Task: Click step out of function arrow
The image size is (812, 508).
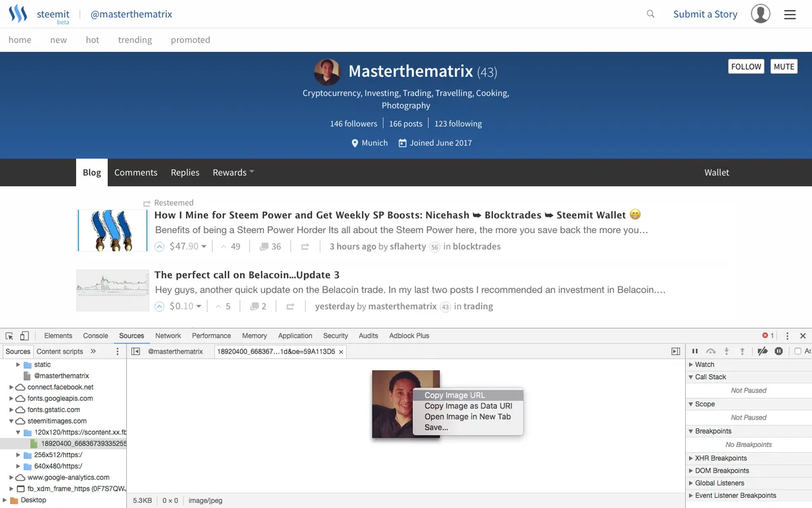Action: click(742, 351)
